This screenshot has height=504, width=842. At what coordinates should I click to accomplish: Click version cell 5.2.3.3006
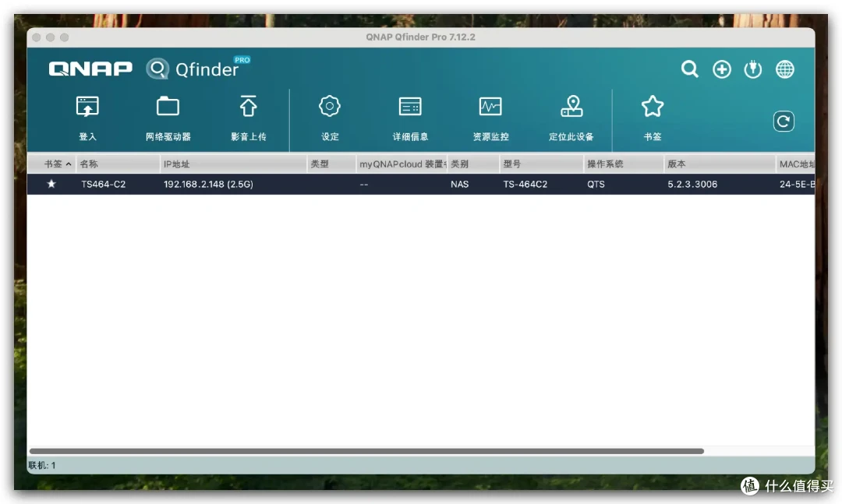(x=692, y=184)
